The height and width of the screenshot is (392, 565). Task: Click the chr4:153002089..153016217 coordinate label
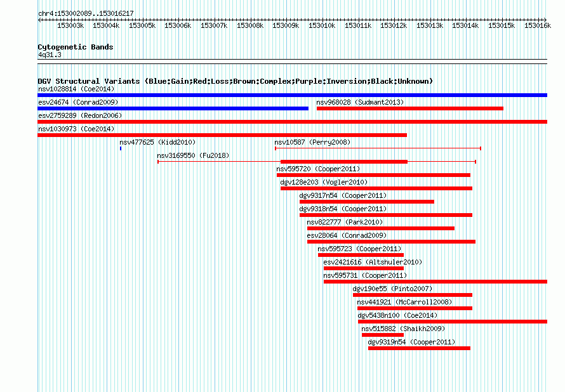coord(86,13)
